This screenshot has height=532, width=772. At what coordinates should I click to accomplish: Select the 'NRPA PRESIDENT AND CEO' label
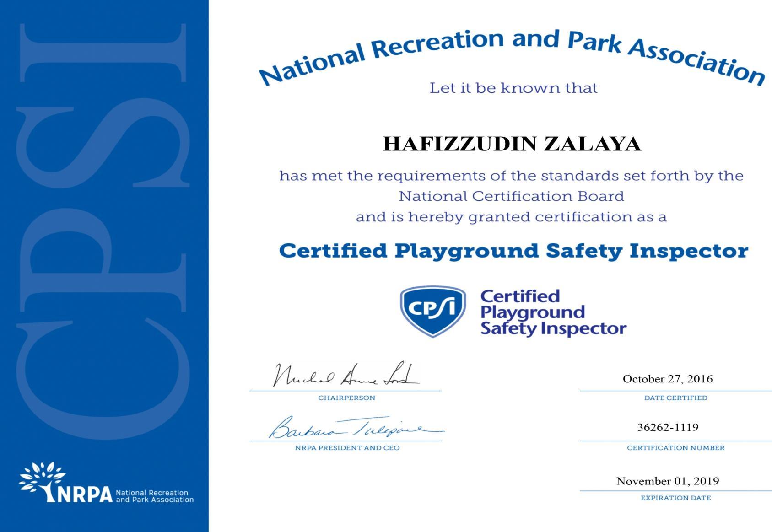[347, 448]
